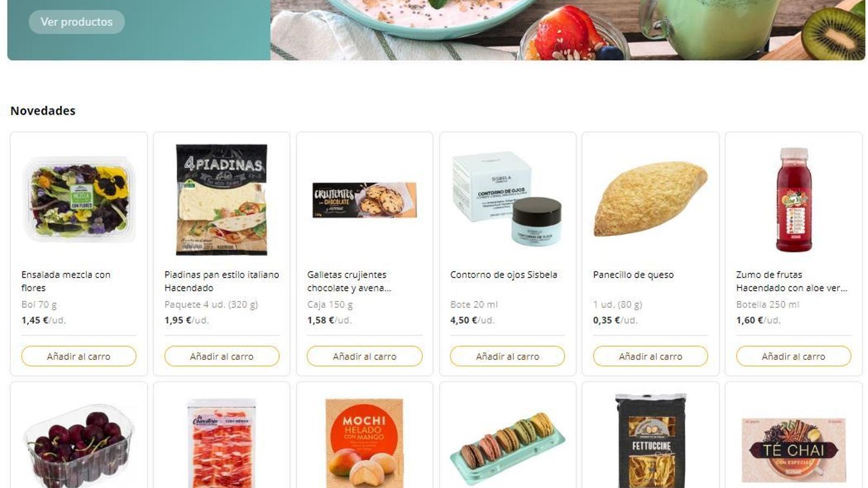This screenshot has width=868, height=488.
Task: Open the Mochi helado con mango image
Action: (365, 444)
